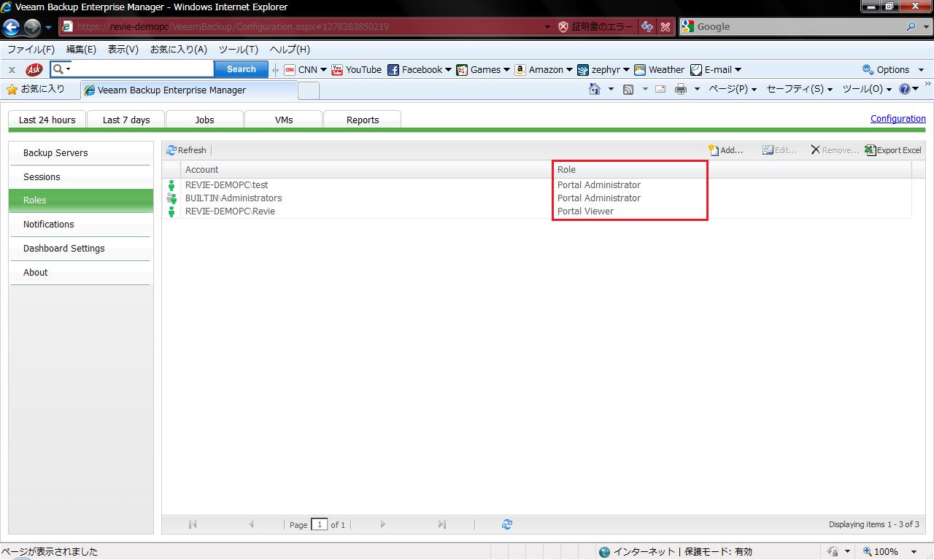Sort by the Account column header
Image resolution: width=934 pixels, height=560 pixels.
click(x=367, y=170)
